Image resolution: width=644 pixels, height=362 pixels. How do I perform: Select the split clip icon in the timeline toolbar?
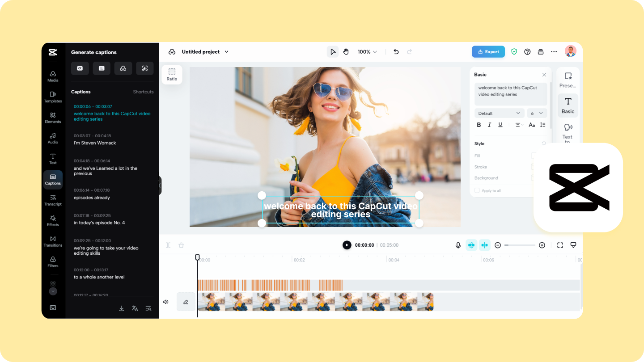pyautogui.click(x=168, y=245)
